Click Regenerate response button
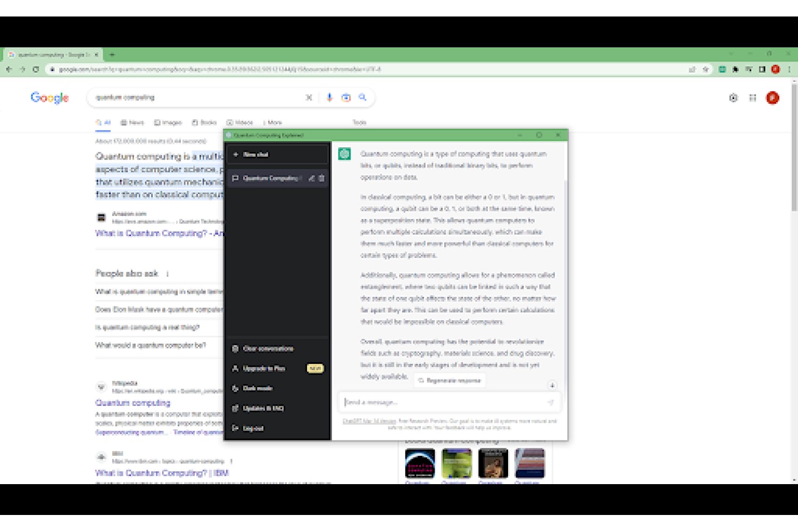Screen dimensions: 798x532 (x=450, y=380)
